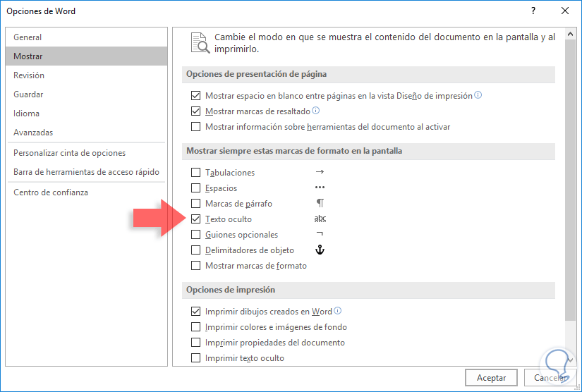Screen dimensions: 582x392
Task: Click info icon next to Mostrar marcas de resaltado
Action: tap(316, 111)
